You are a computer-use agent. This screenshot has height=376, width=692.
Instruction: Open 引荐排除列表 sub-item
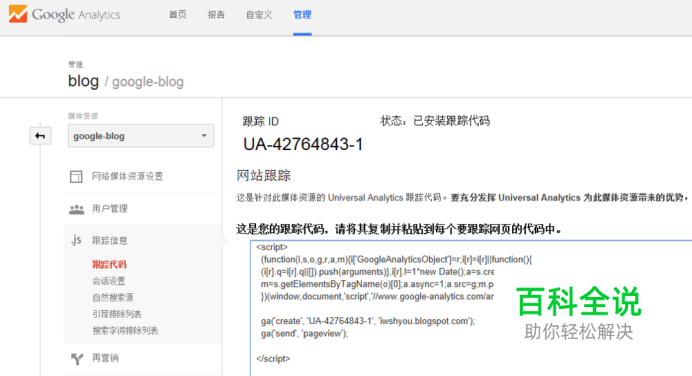point(117,314)
